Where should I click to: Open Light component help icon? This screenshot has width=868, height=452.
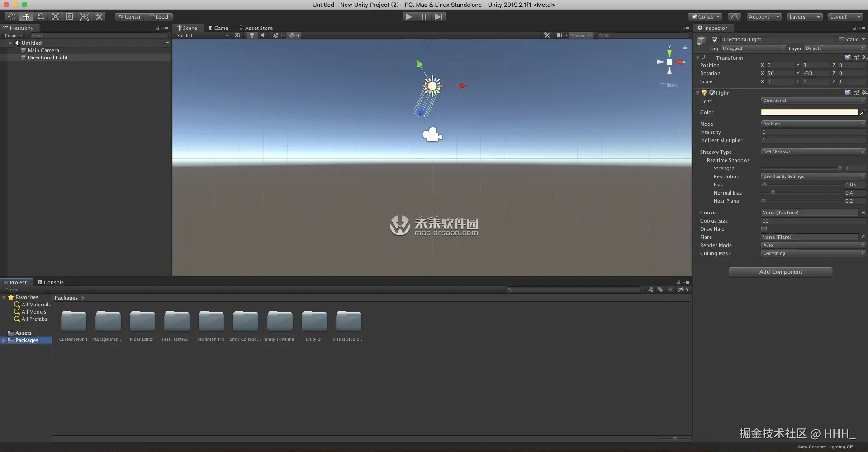(848, 93)
